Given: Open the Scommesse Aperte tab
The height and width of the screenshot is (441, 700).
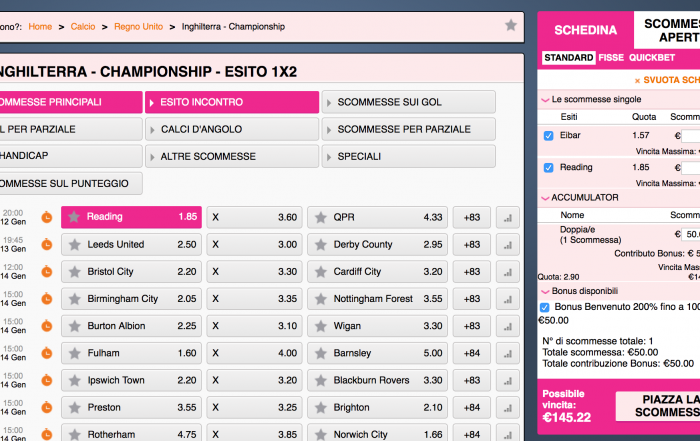Looking at the screenshot, I should click(x=667, y=30).
